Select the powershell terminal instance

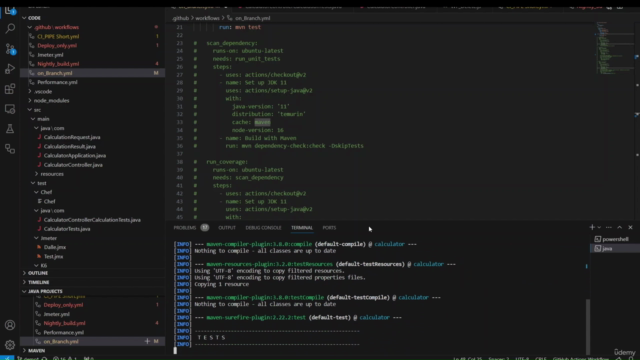click(x=615, y=239)
